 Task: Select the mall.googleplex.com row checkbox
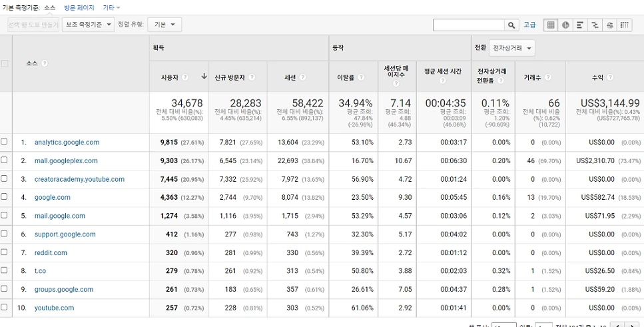(x=4, y=160)
